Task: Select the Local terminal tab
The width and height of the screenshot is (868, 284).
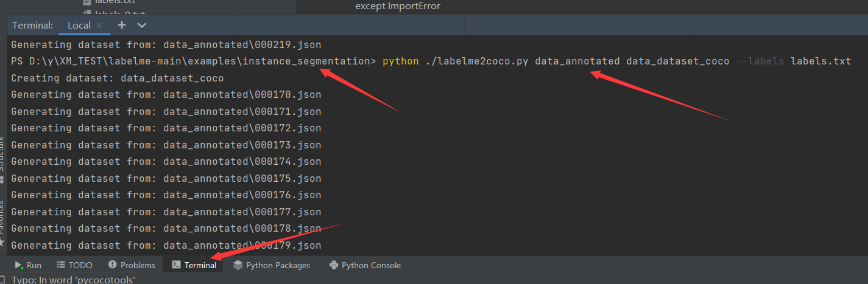Action: coord(79,25)
